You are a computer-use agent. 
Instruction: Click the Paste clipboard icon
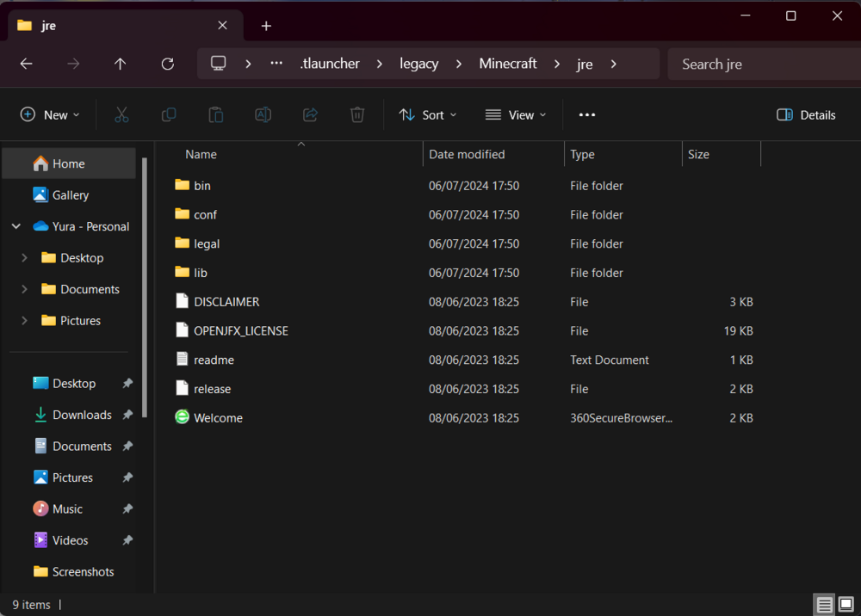pyautogui.click(x=216, y=114)
